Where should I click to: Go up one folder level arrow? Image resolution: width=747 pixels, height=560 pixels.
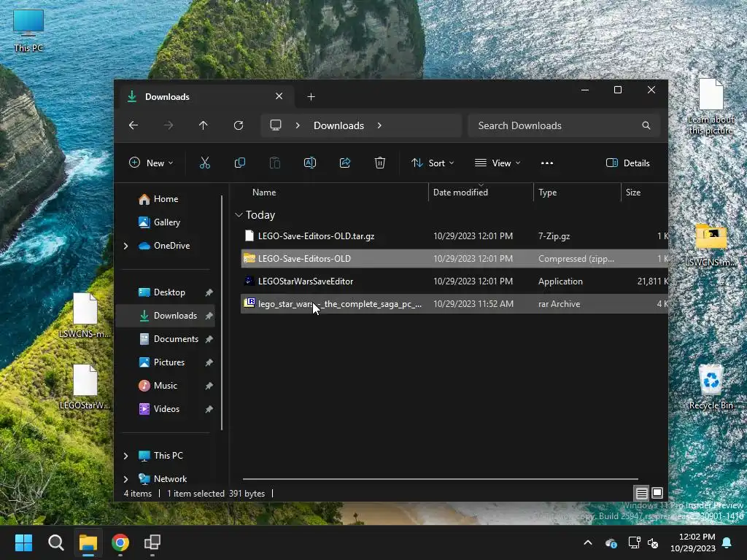[204, 125]
